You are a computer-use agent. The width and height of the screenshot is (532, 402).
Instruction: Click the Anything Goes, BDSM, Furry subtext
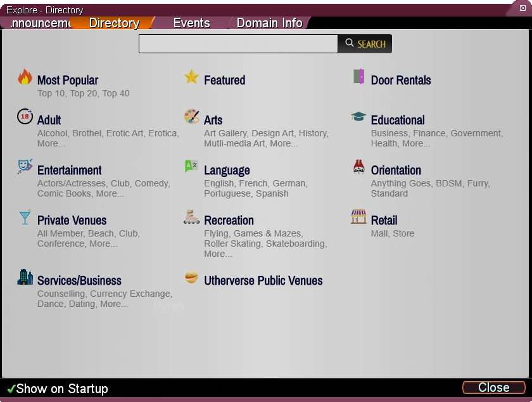430,183
